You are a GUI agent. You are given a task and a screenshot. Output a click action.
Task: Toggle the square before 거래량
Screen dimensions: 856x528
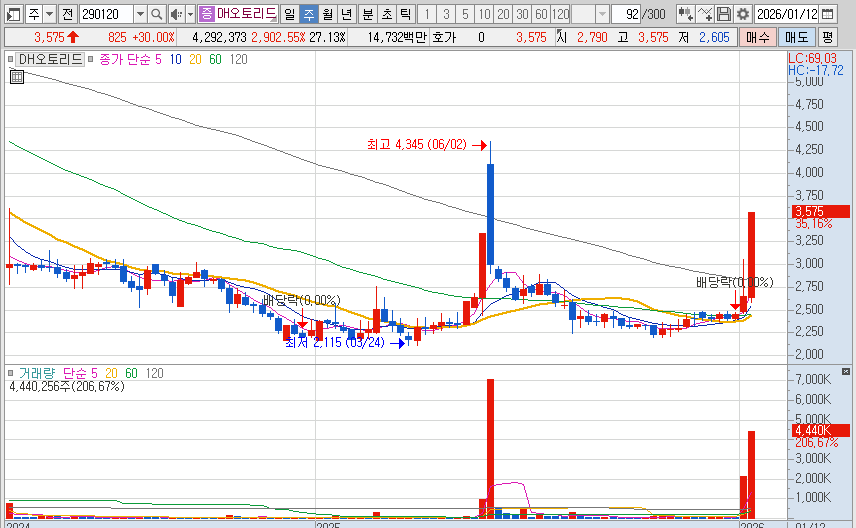click(10, 373)
